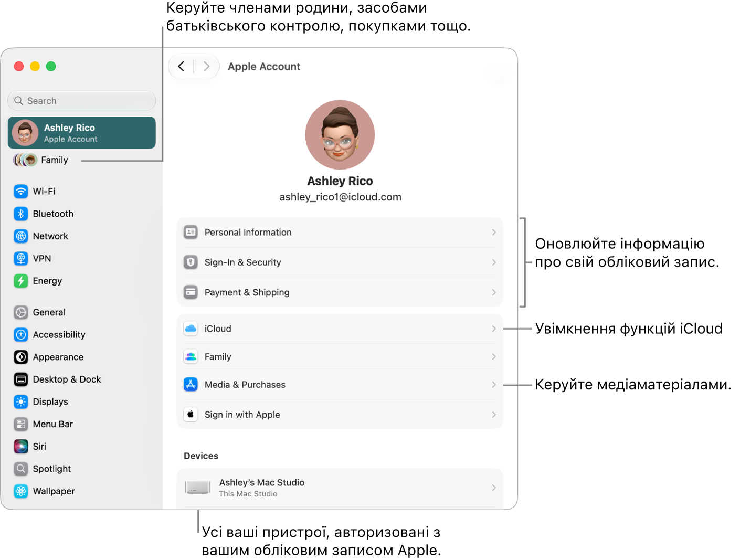Go forward with the forward arrow
The width and height of the screenshot is (740, 560).
coord(206,66)
